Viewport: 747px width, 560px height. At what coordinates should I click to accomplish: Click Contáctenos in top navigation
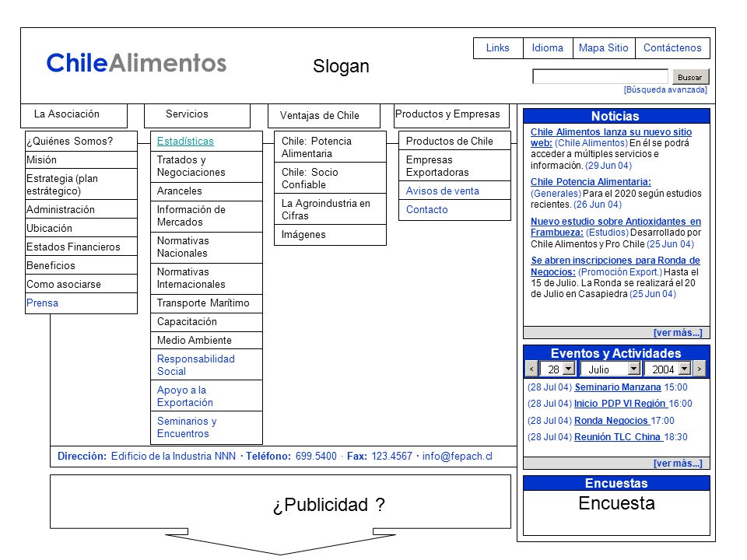[672, 48]
